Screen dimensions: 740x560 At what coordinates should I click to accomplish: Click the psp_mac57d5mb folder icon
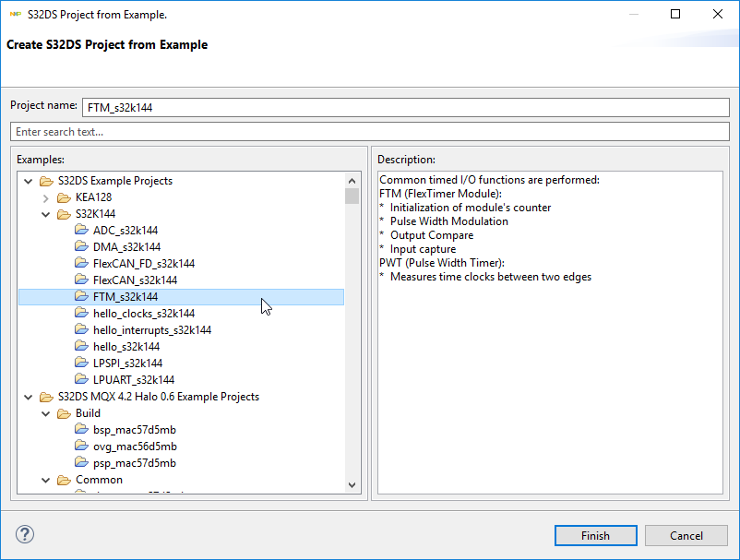point(82,463)
